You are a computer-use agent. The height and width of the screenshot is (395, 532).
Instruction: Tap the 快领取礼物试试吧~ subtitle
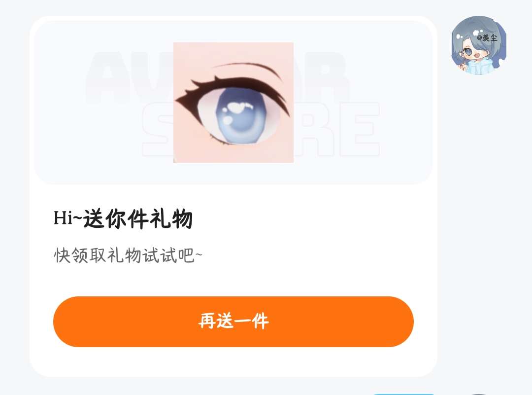click(128, 255)
